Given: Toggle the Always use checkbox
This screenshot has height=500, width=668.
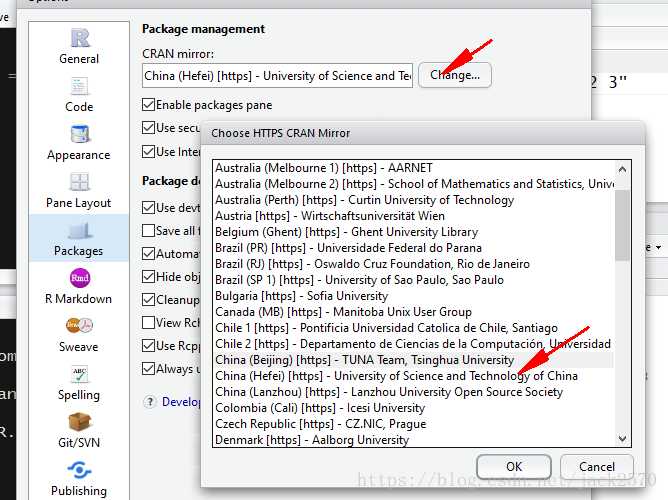Looking at the screenshot, I should [148, 368].
